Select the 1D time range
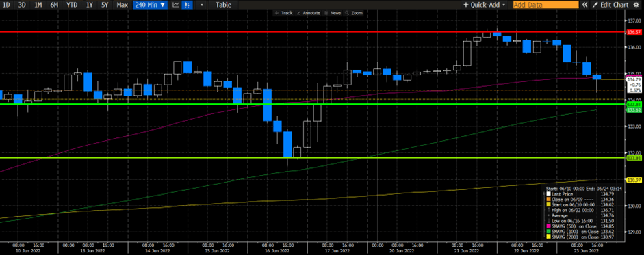This screenshot has width=644, height=255. [x=7, y=5]
